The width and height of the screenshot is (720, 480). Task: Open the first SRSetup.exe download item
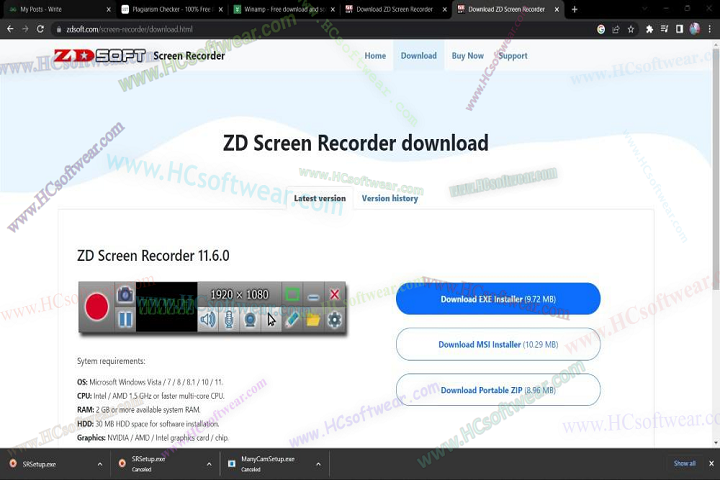48,464
